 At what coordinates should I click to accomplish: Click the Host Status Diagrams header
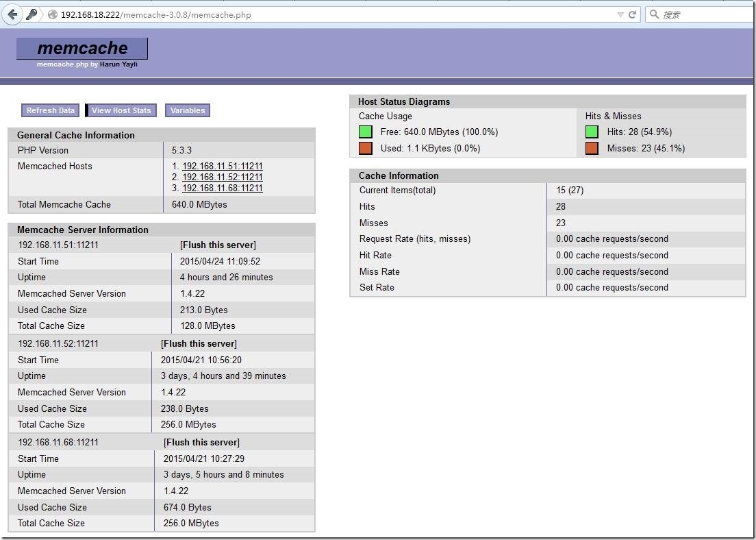click(547, 102)
